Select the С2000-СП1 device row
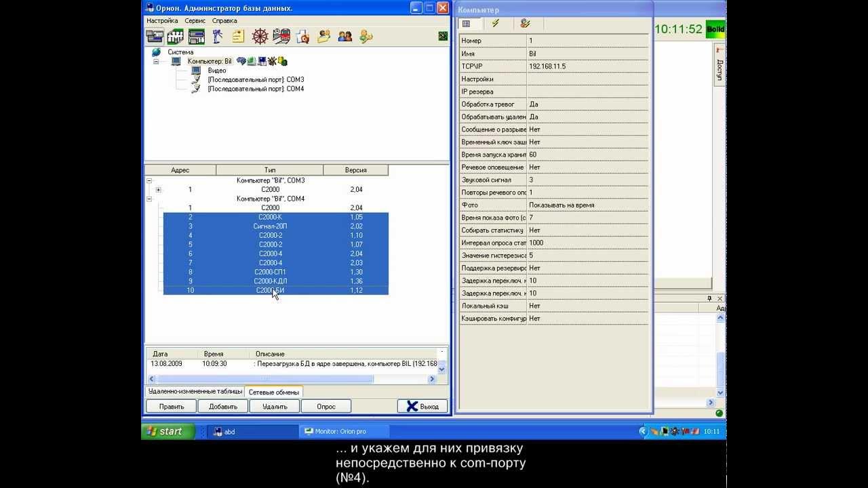Image resolution: width=868 pixels, height=488 pixels. [276, 272]
